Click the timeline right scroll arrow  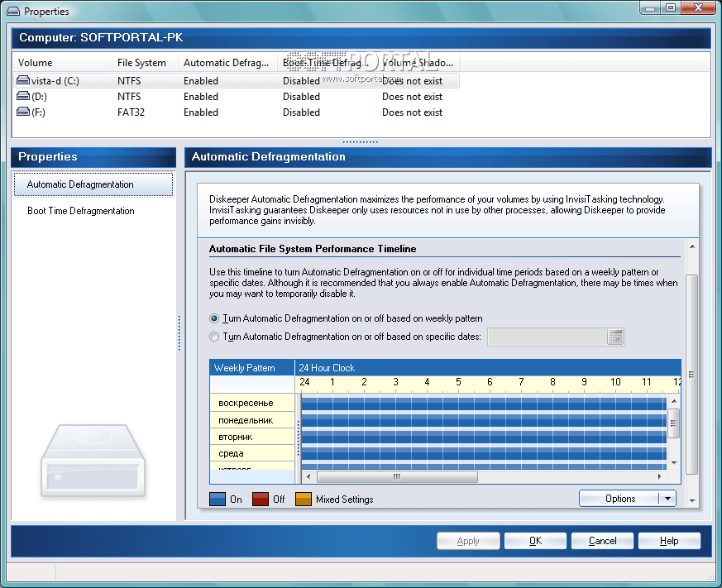[659, 476]
